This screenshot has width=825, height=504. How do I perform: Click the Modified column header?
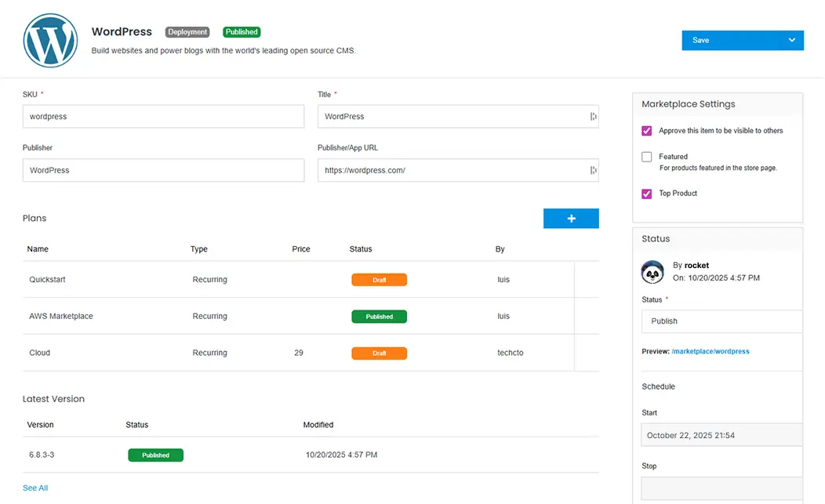pyautogui.click(x=318, y=425)
